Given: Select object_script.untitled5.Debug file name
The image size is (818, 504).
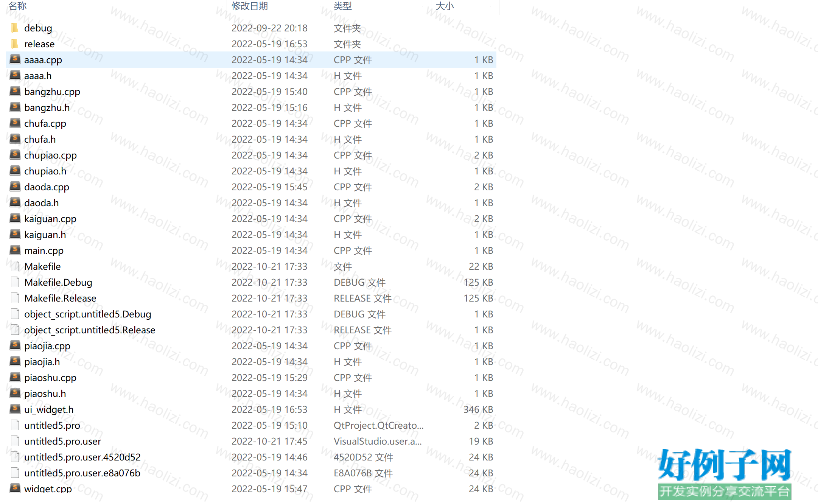Looking at the screenshot, I should click(x=88, y=314).
